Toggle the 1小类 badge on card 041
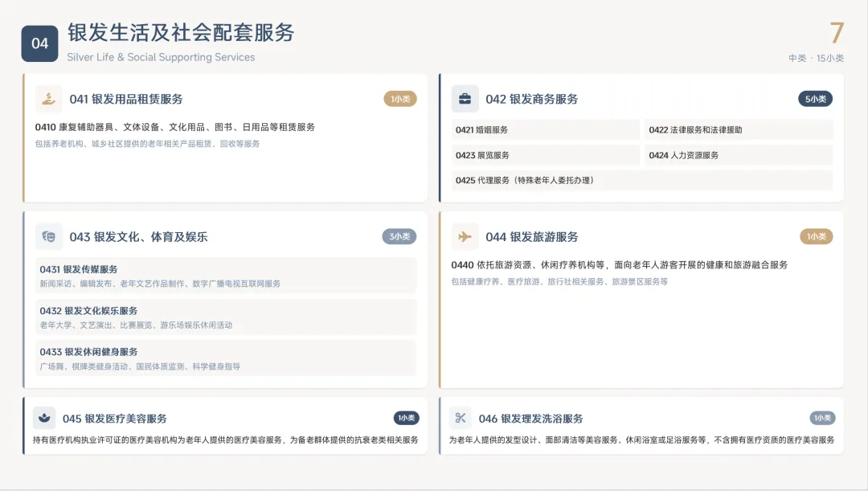 pyautogui.click(x=399, y=98)
